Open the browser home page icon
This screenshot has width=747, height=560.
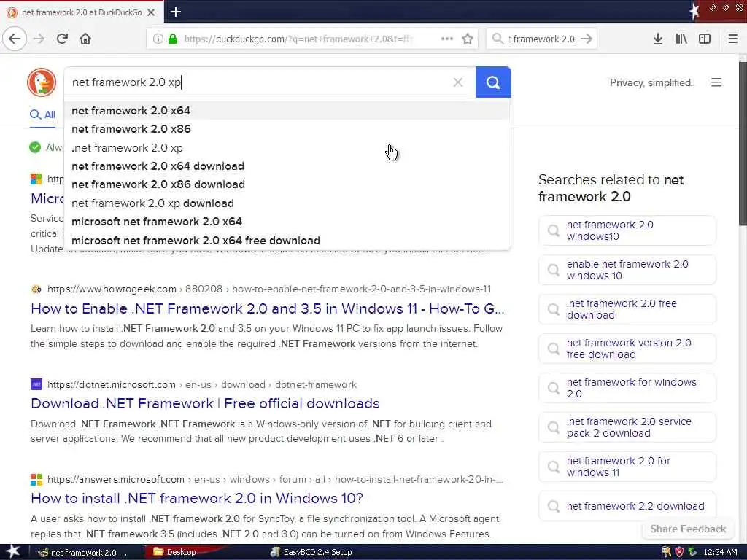[85, 39]
